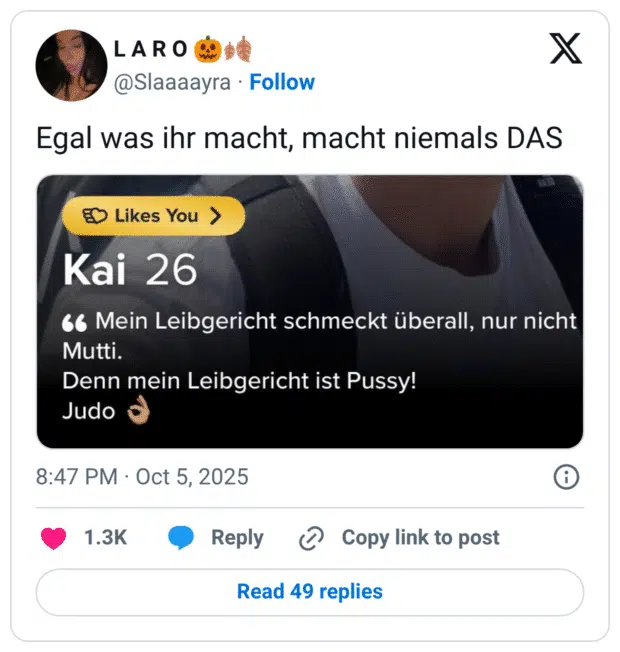The height and width of the screenshot is (652, 620).
Task: Click the Reply text label
Action: tap(237, 538)
